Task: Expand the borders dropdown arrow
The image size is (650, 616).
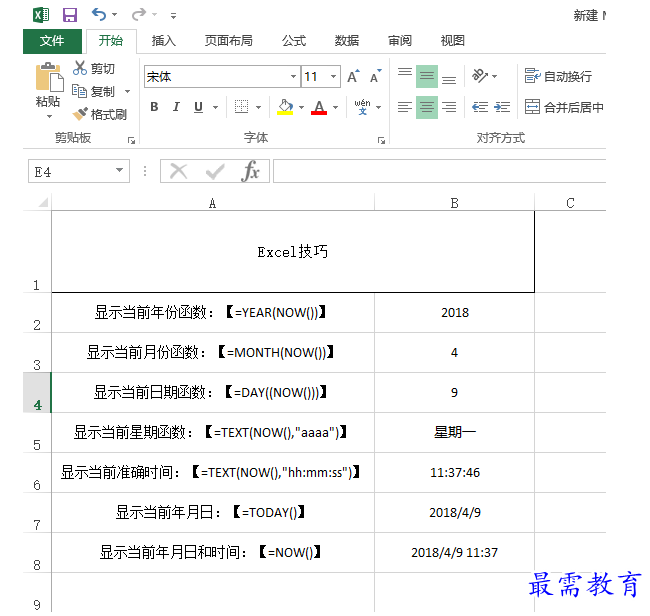Action: coord(258,107)
